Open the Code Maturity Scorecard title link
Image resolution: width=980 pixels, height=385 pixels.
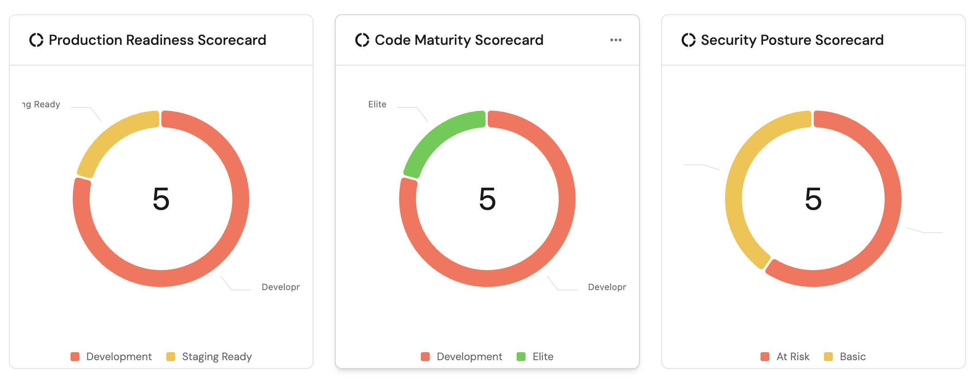pyautogui.click(x=459, y=40)
